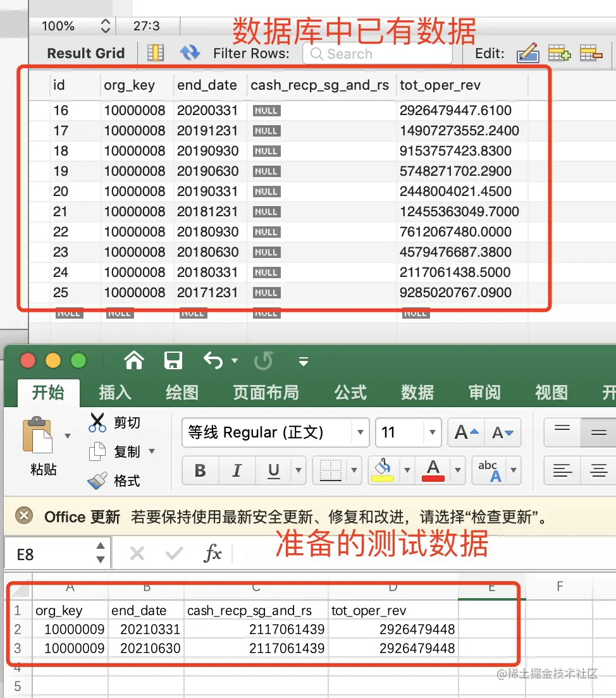Open the insert function fx dialog
The image size is (616, 698).
pos(213,553)
